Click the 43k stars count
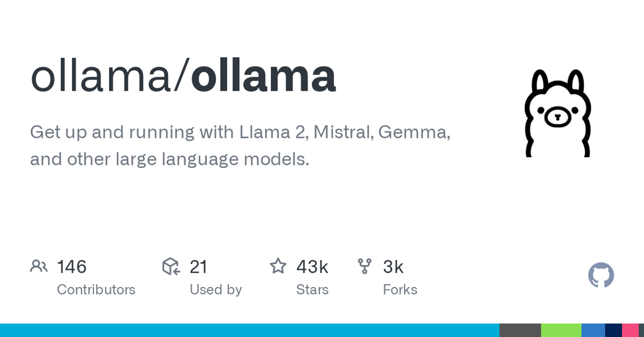This screenshot has width=644, height=337. (x=312, y=267)
